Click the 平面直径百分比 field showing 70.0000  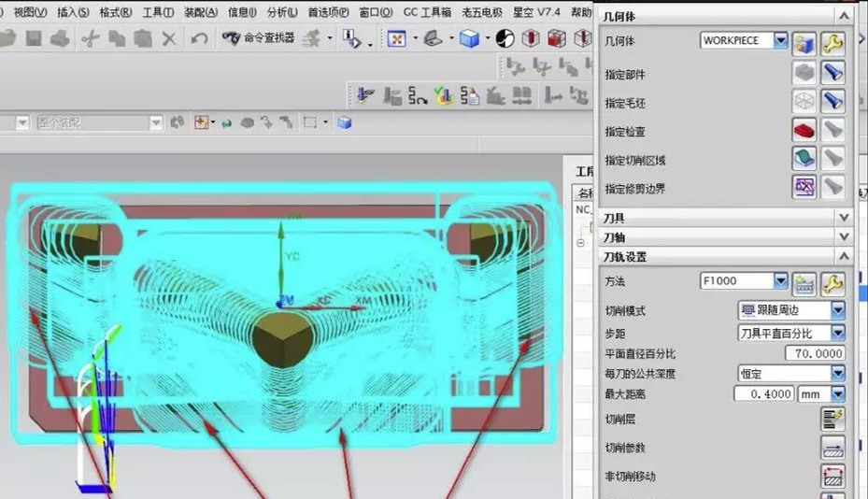pos(790,353)
